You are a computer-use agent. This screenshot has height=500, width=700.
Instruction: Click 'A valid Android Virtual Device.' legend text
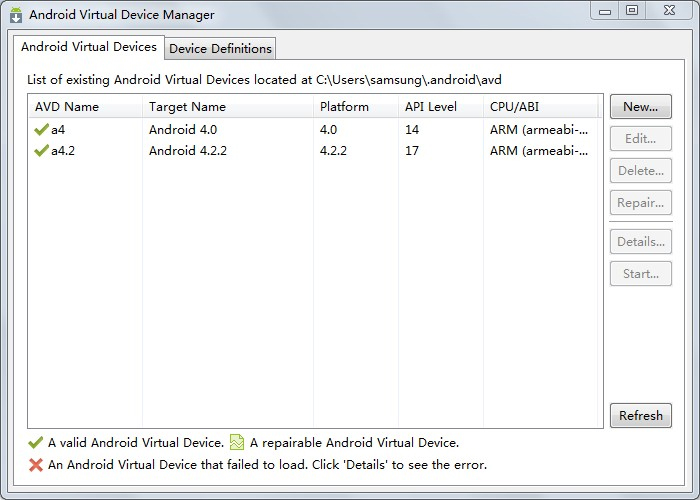click(x=136, y=443)
